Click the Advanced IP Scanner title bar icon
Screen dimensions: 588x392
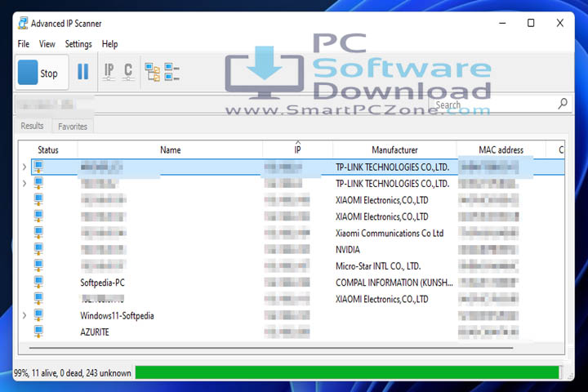point(23,23)
